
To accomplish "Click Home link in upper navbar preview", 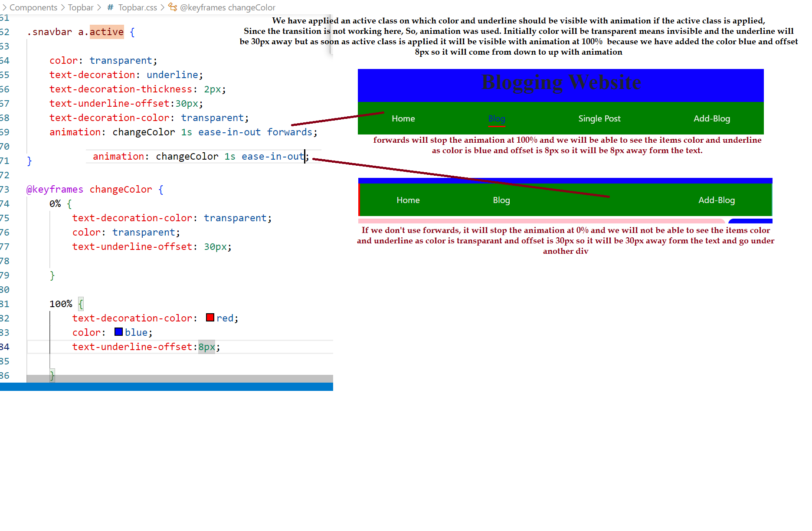I will point(403,118).
